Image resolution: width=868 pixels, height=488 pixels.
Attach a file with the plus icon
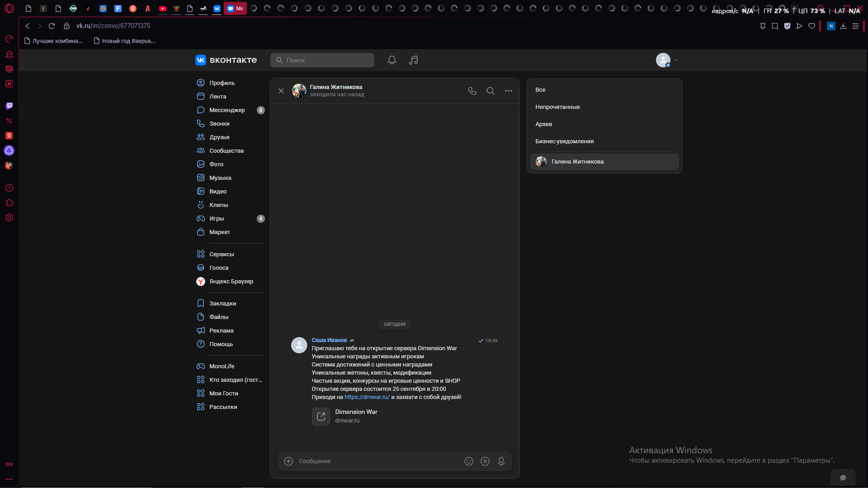pyautogui.click(x=288, y=461)
